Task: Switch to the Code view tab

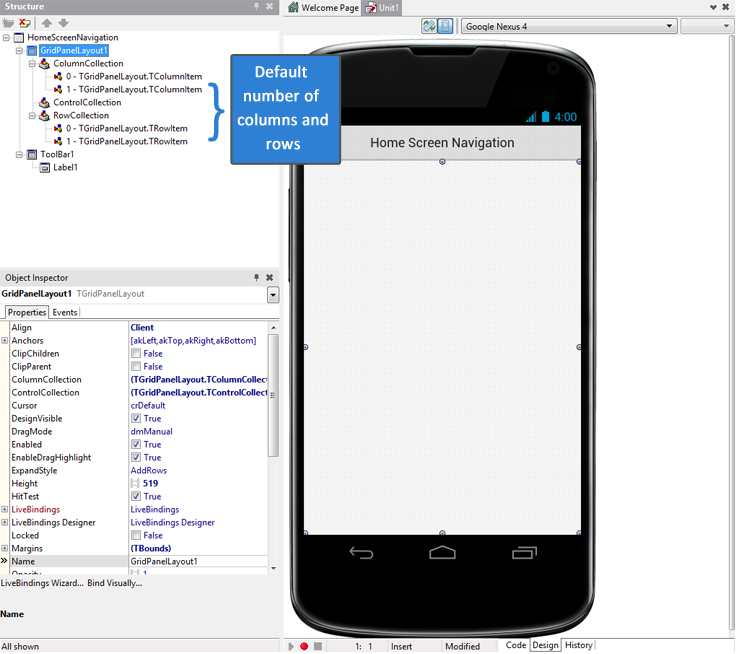Action: click(516, 646)
